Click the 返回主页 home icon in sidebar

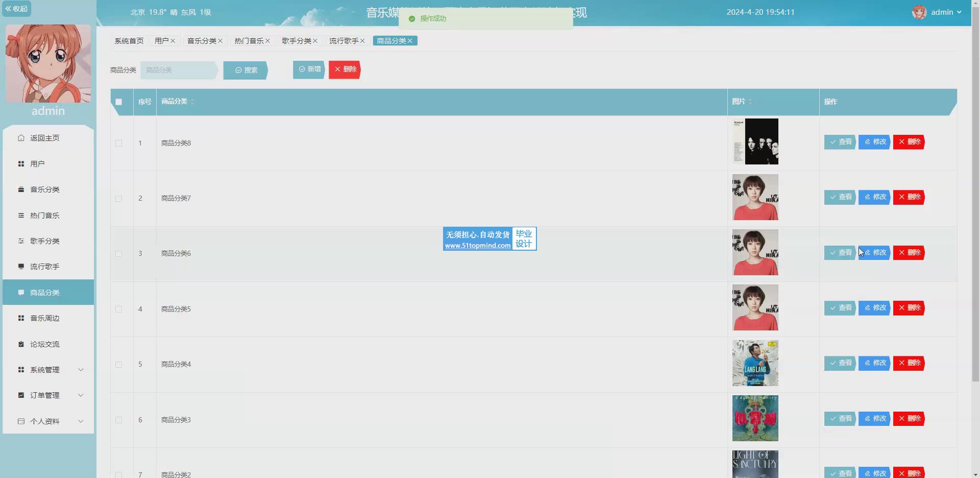[21, 138]
